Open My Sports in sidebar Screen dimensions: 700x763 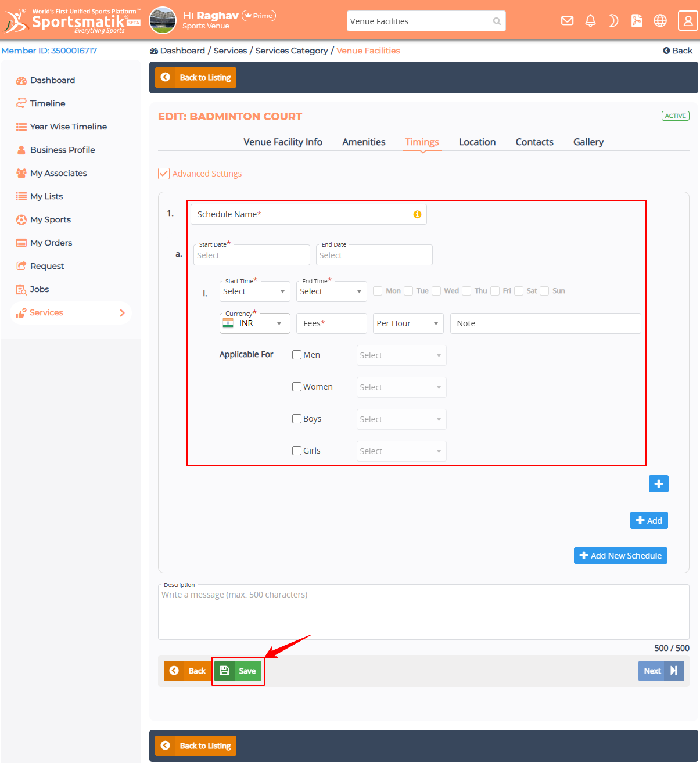[x=50, y=219]
